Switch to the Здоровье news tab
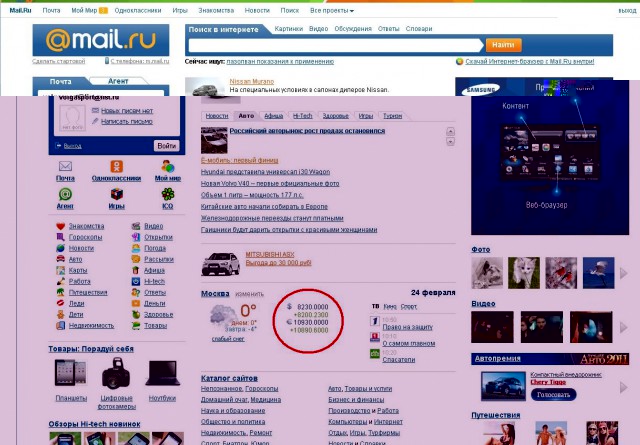 [336, 116]
